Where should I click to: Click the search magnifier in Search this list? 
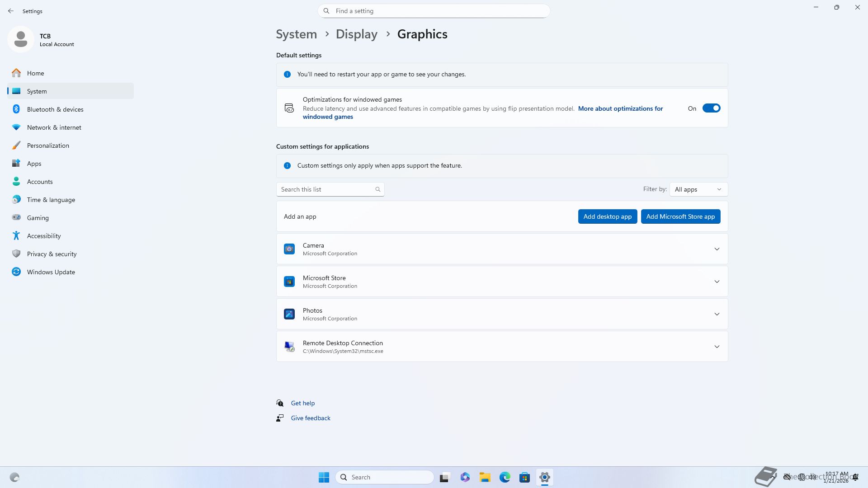378,189
